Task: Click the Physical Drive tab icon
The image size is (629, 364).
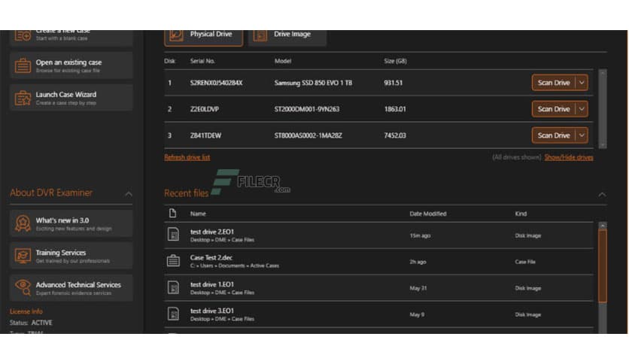Action: pos(176,35)
